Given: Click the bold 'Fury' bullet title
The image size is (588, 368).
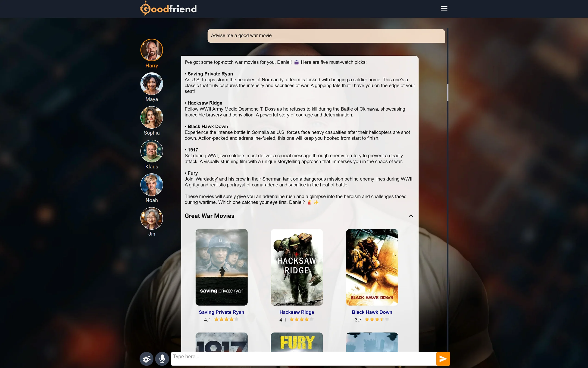Looking at the screenshot, I should click(193, 173).
